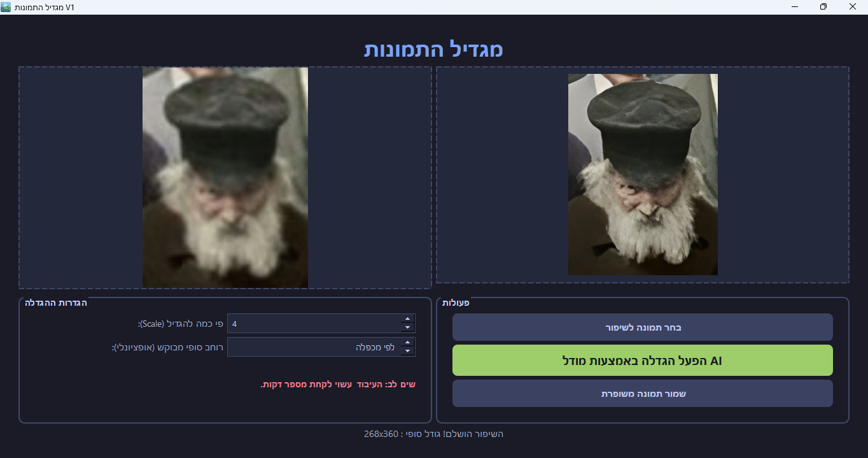Decrease the Scale value with the down arrow
Viewport: 868px width, 458px height.
408,328
